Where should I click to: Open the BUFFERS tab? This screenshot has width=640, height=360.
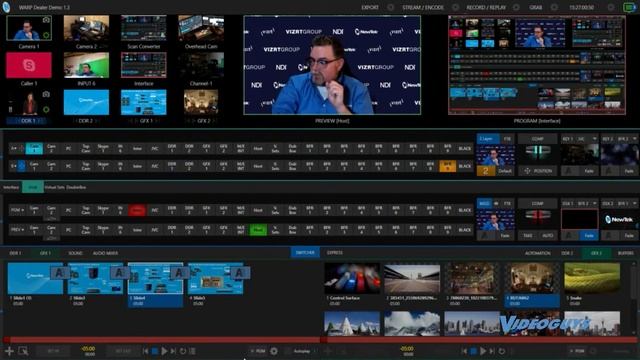(x=625, y=253)
